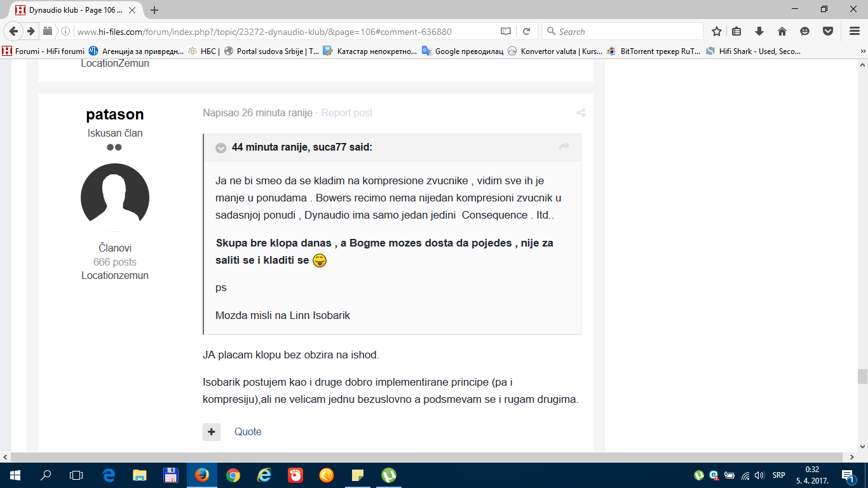The image size is (868, 488).
Task: Click the Quote link below the post
Action: point(248,431)
